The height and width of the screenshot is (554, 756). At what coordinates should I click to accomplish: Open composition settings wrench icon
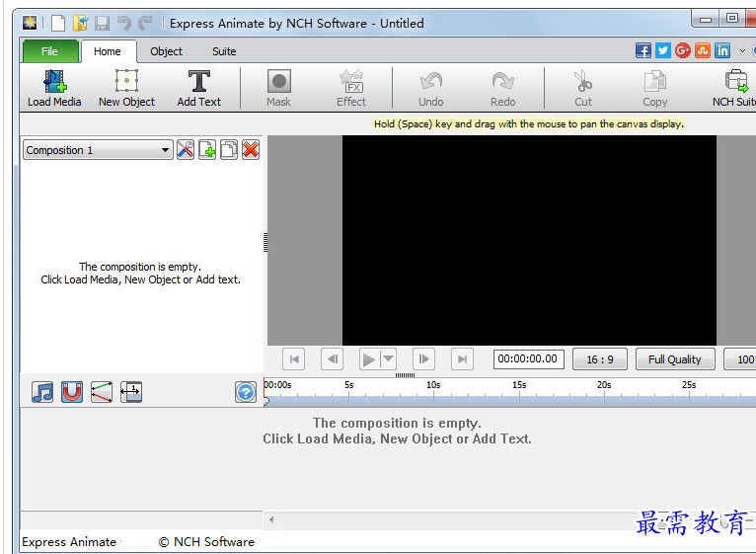click(186, 150)
